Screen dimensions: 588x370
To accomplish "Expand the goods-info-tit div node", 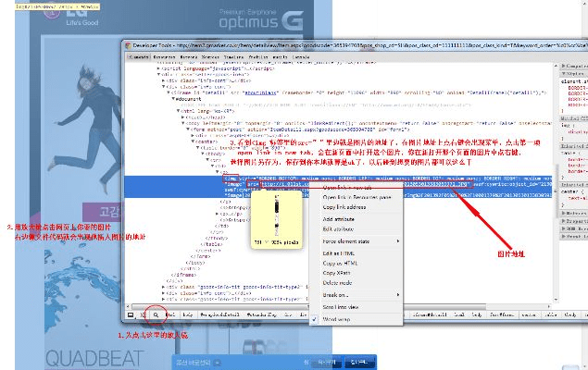I will pos(165,286).
